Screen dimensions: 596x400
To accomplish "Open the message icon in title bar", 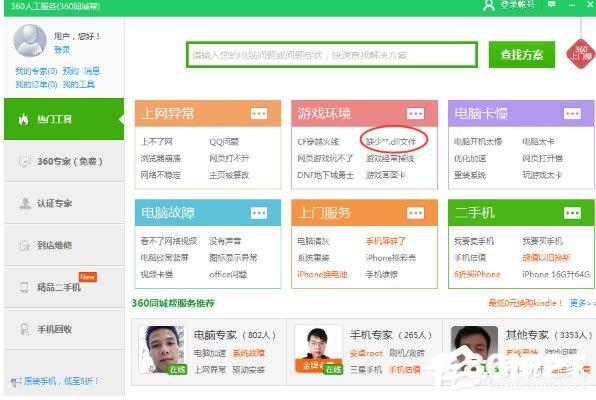I will click(552, 5).
